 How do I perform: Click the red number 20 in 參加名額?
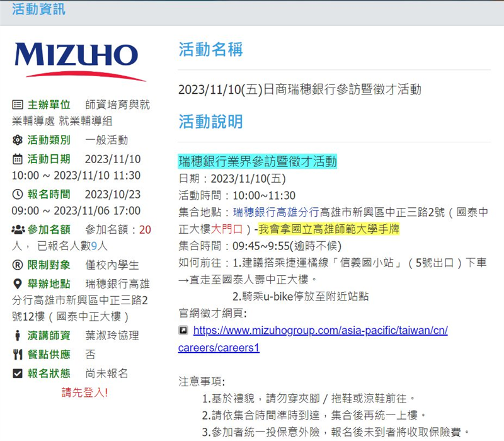(x=145, y=229)
